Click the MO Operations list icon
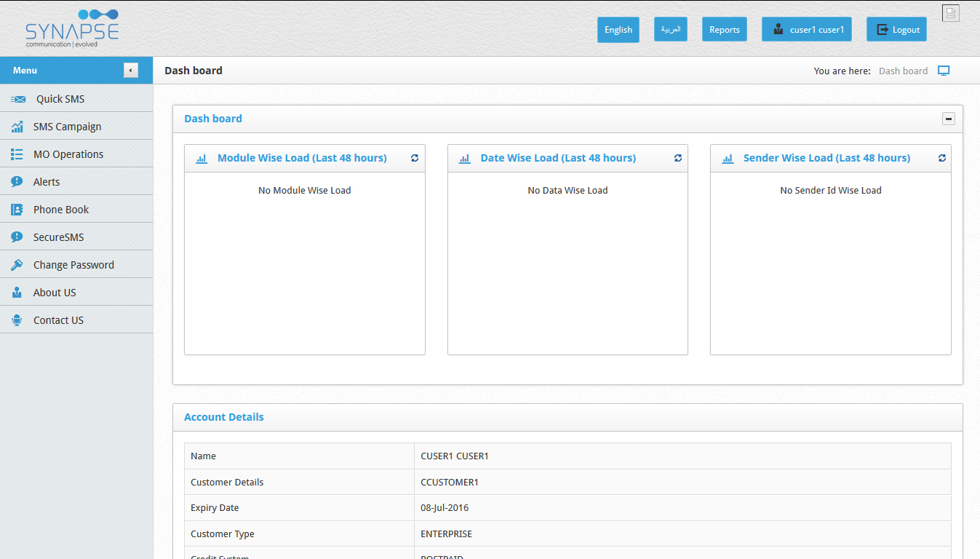Image resolution: width=980 pixels, height=559 pixels. [x=17, y=154]
